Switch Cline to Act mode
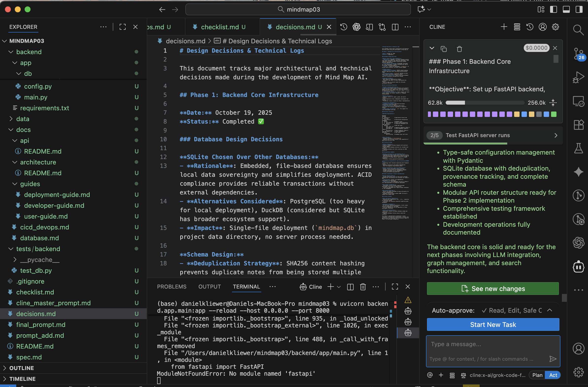The height and width of the screenshot is (387, 588). (x=553, y=375)
